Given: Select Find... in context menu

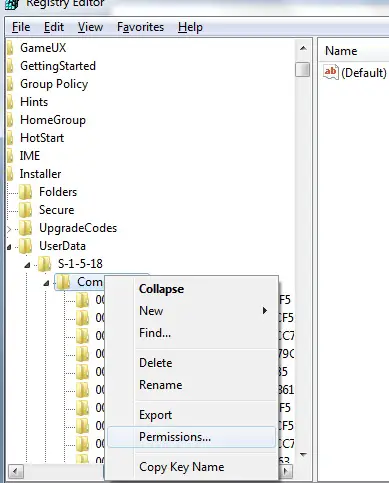Looking at the screenshot, I should coord(191,333).
